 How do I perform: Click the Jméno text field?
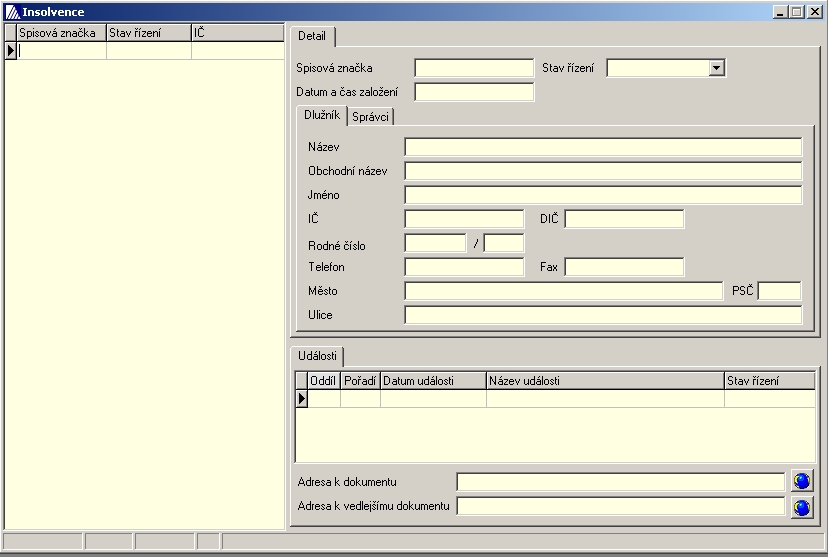(x=603, y=195)
